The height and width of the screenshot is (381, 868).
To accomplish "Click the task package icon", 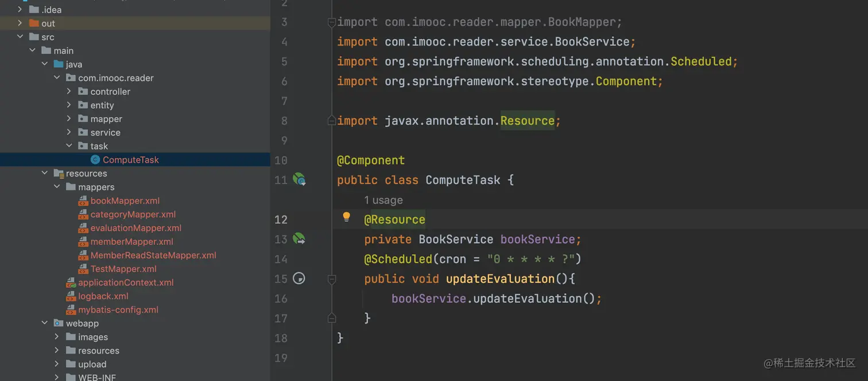I will pyautogui.click(x=83, y=146).
